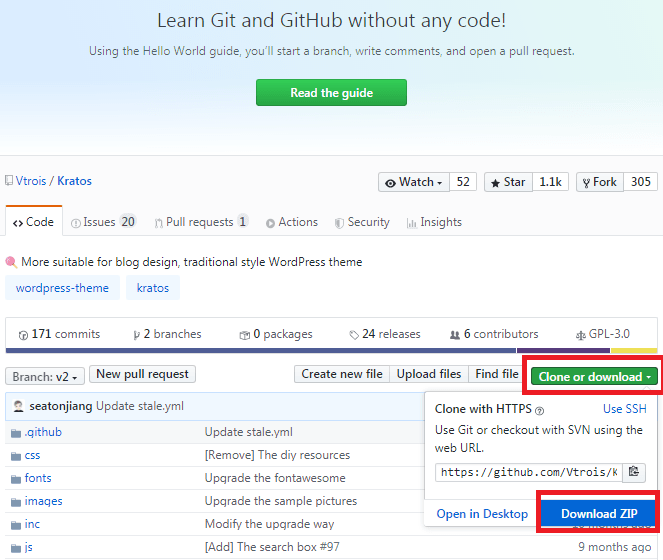The height and width of the screenshot is (560, 663).
Task: Open the inc folder
Action: pos(32,524)
